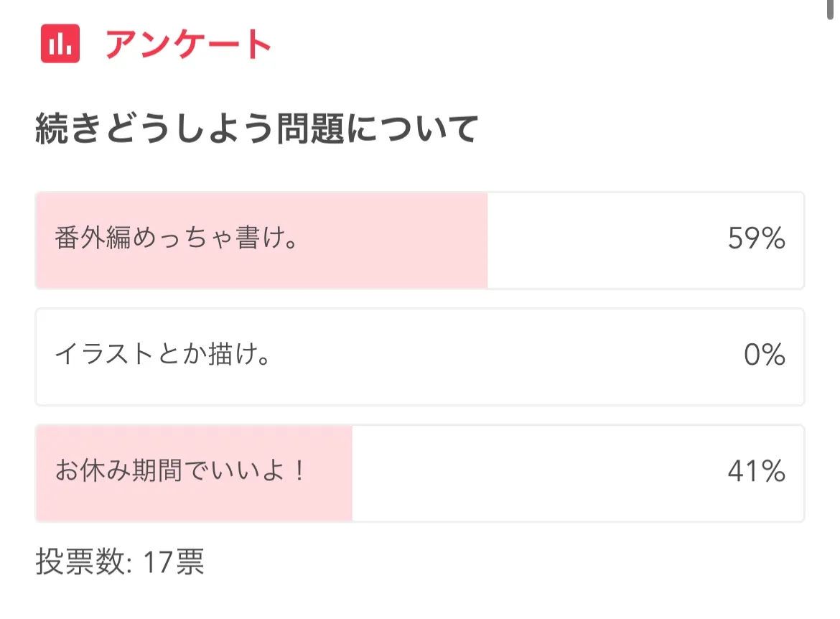Select the イラストとか描け。 option label
Screen dimensions: 840x619
[x=162, y=356]
